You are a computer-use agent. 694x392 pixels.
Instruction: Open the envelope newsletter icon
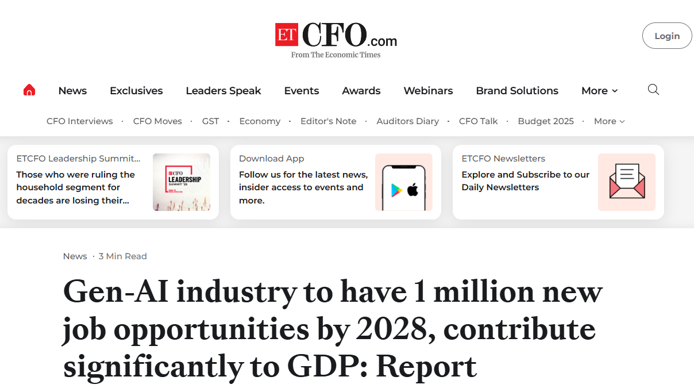click(x=626, y=182)
